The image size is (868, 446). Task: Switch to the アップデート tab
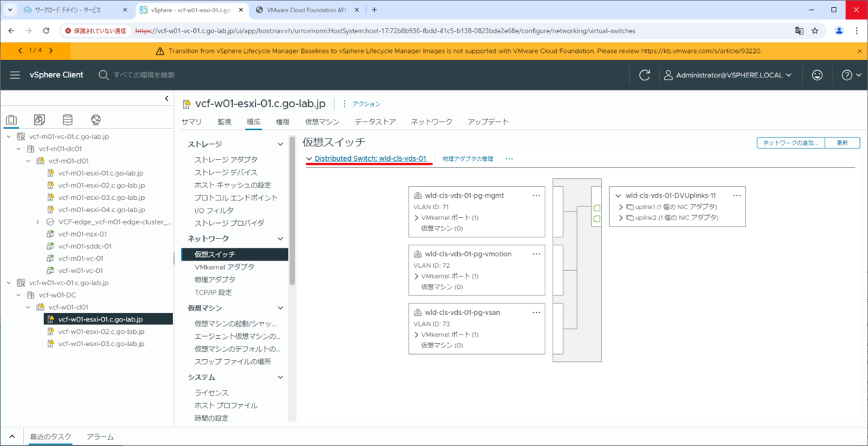(488, 122)
